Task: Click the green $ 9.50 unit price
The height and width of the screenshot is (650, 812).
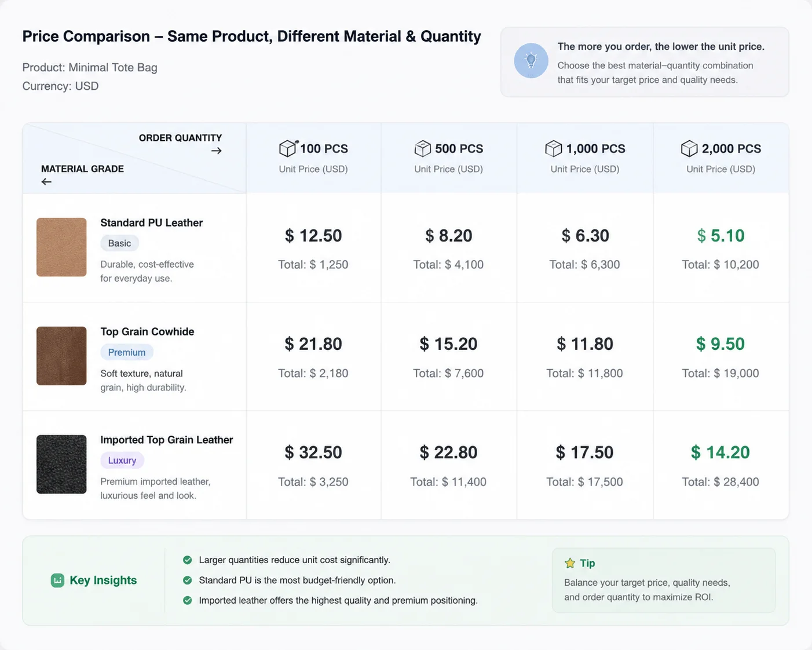Action: click(x=720, y=344)
